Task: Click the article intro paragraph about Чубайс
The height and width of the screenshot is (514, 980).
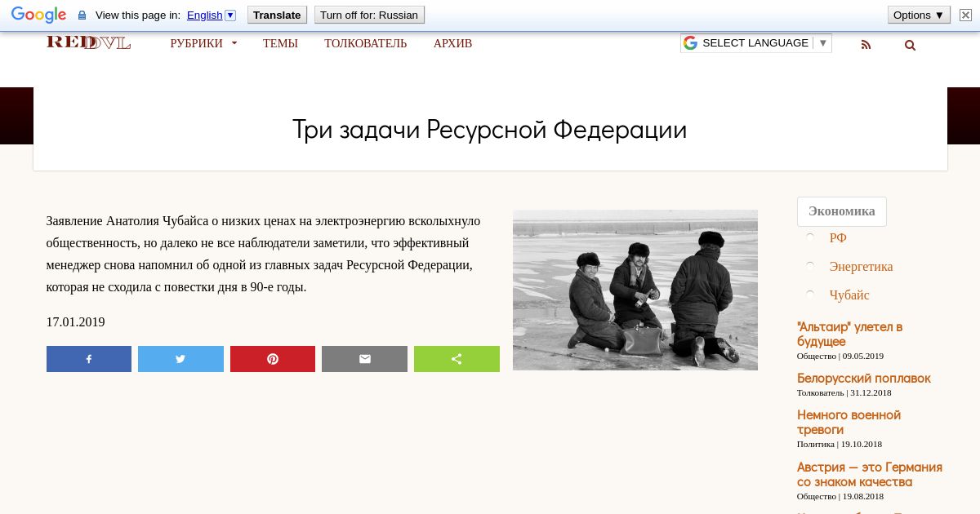Action: 263,254
